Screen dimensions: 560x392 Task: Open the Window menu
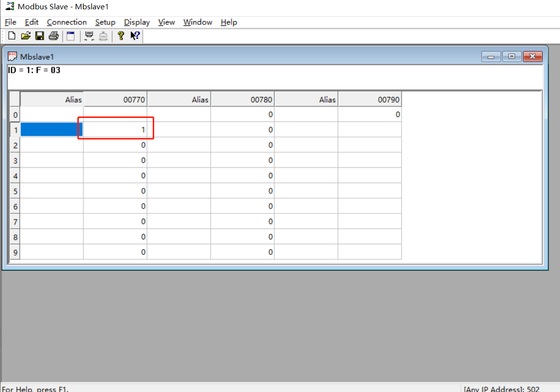[x=197, y=22]
